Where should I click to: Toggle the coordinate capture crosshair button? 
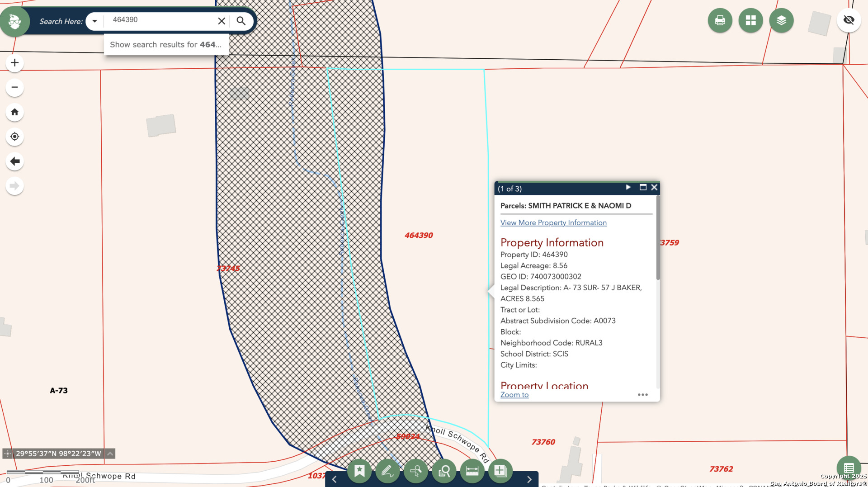point(8,454)
